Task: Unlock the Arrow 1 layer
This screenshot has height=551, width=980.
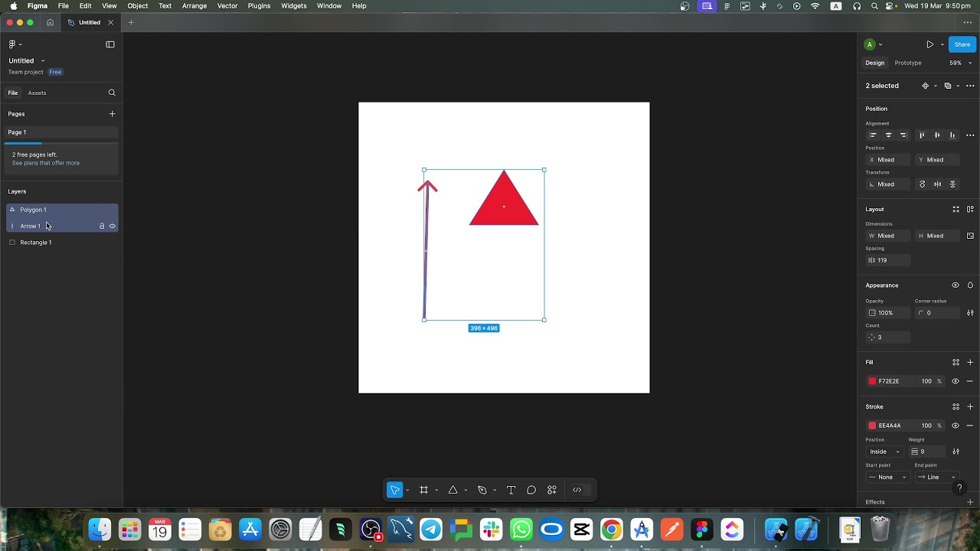Action: point(102,226)
